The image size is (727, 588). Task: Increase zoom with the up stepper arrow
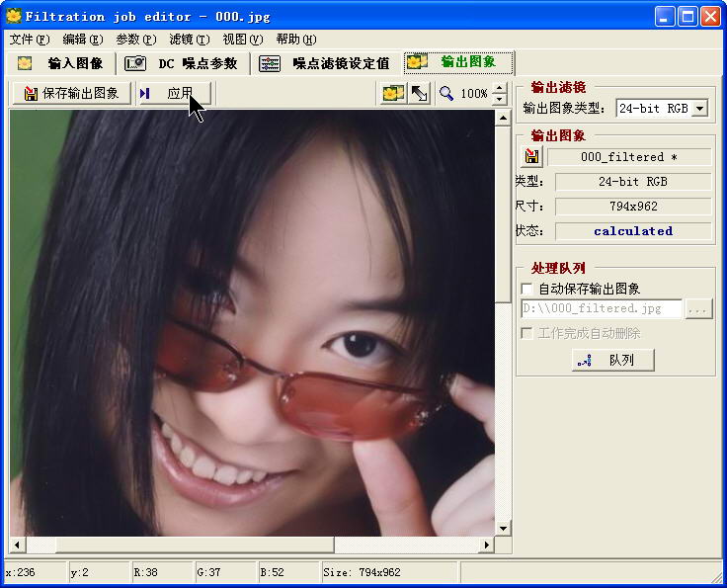click(x=499, y=88)
